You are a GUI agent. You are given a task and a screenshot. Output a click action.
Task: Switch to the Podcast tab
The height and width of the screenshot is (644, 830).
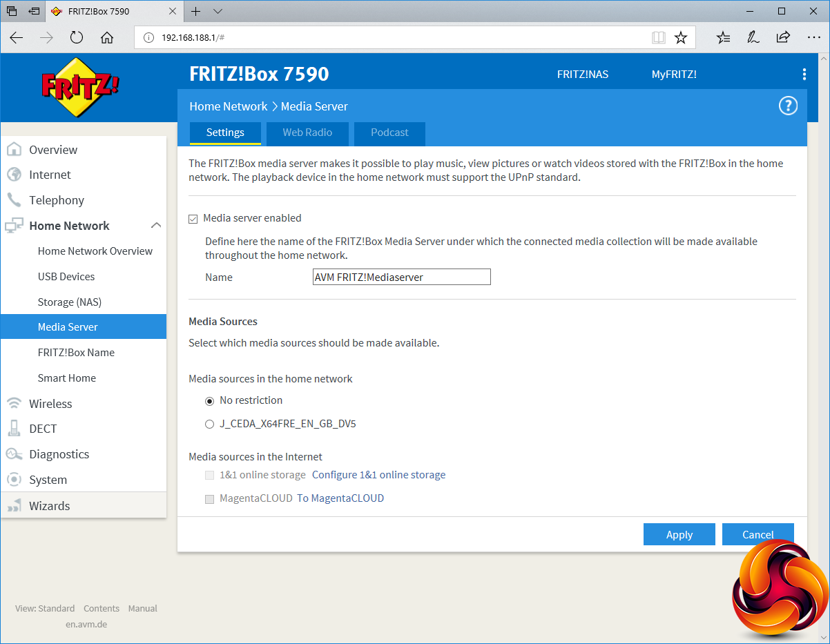click(389, 133)
